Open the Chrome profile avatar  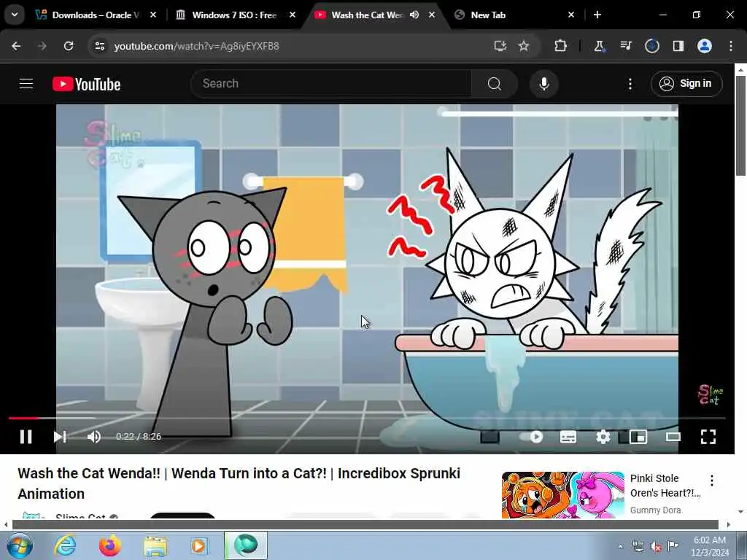pyautogui.click(x=705, y=46)
